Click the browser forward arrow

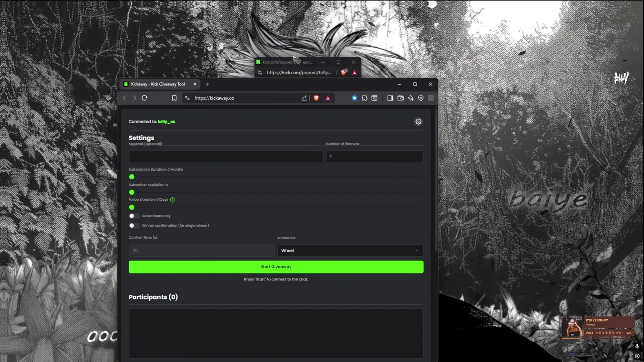(x=134, y=98)
